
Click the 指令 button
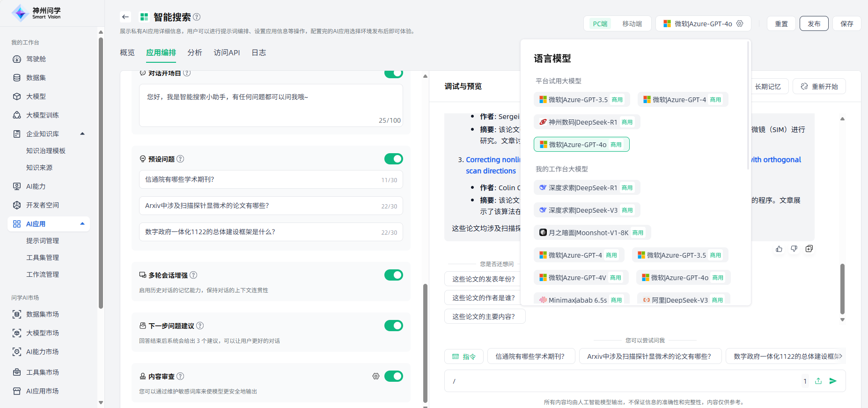pyautogui.click(x=464, y=356)
